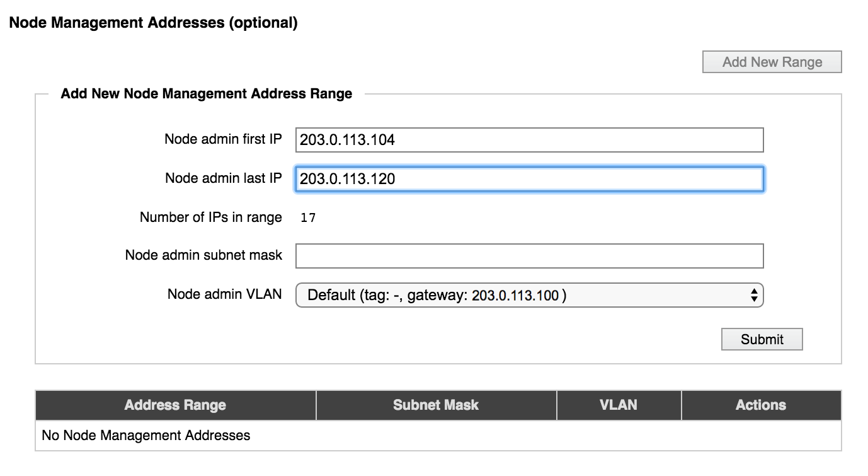Screen dimensions: 868x476
Task: Click the Node admin first IP label
Action: coord(223,139)
